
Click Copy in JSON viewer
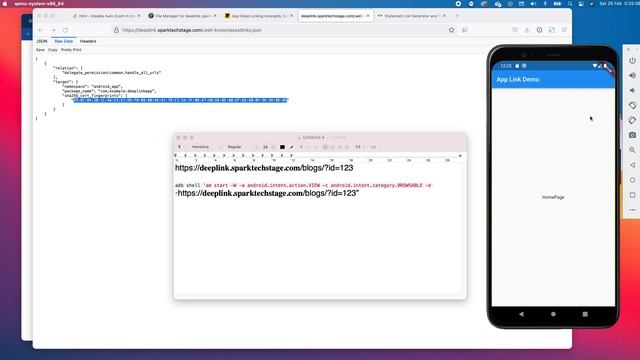click(53, 50)
